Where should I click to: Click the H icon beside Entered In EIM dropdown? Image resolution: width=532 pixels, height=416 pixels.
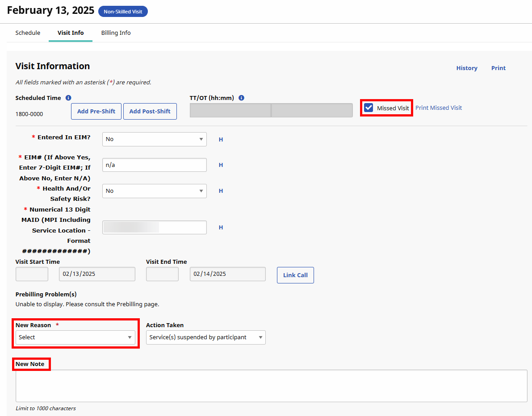click(x=221, y=139)
